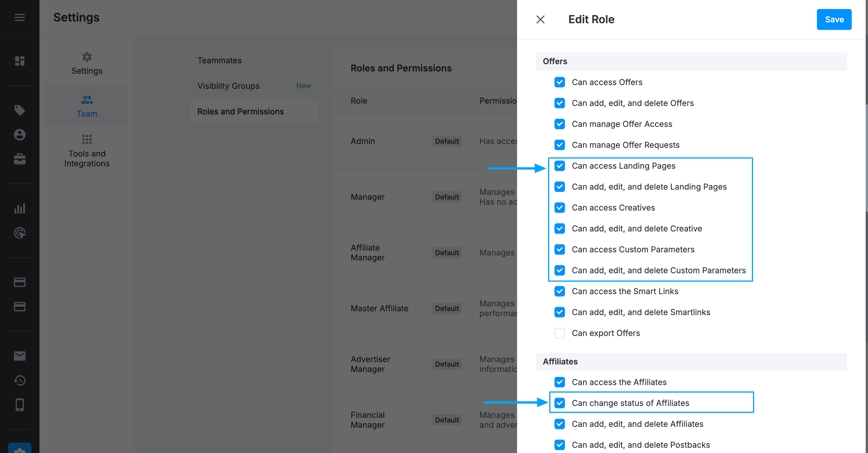The image size is (868, 453).
Task: Uncheck Can add, edit, and delete Offers
Action: [x=560, y=103]
